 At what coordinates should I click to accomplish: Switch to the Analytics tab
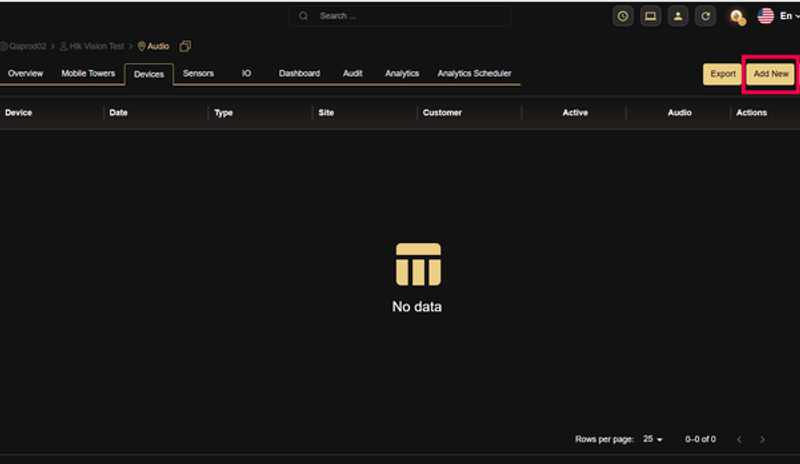coord(402,74)
